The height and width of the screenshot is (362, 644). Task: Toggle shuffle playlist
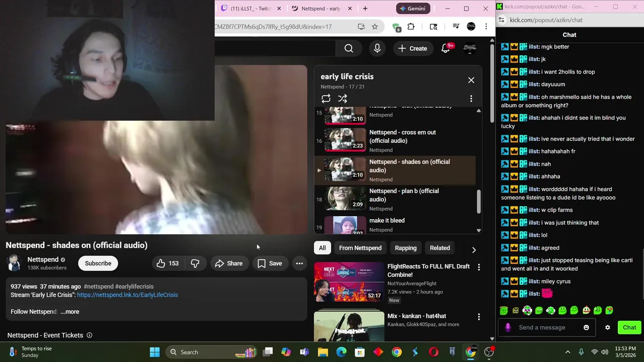tap(343, 99)
